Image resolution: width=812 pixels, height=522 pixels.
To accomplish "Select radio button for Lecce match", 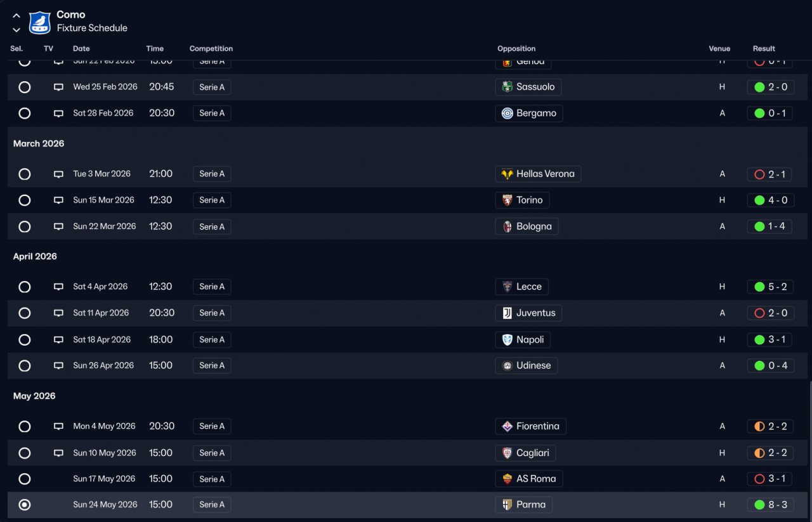I will click(24, 287).
